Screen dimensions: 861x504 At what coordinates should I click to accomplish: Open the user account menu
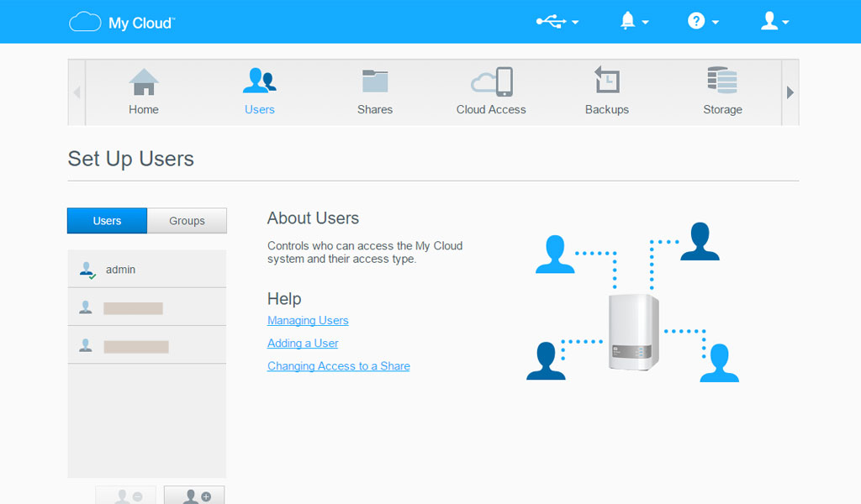pos(774,21)
